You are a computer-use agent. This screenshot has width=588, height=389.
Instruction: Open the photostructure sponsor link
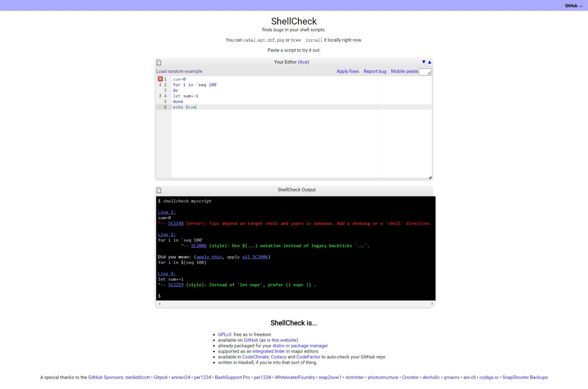(x=383, y=378)
